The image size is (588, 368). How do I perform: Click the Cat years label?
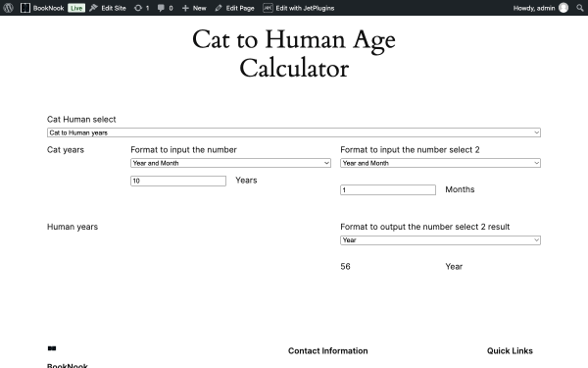66,150
